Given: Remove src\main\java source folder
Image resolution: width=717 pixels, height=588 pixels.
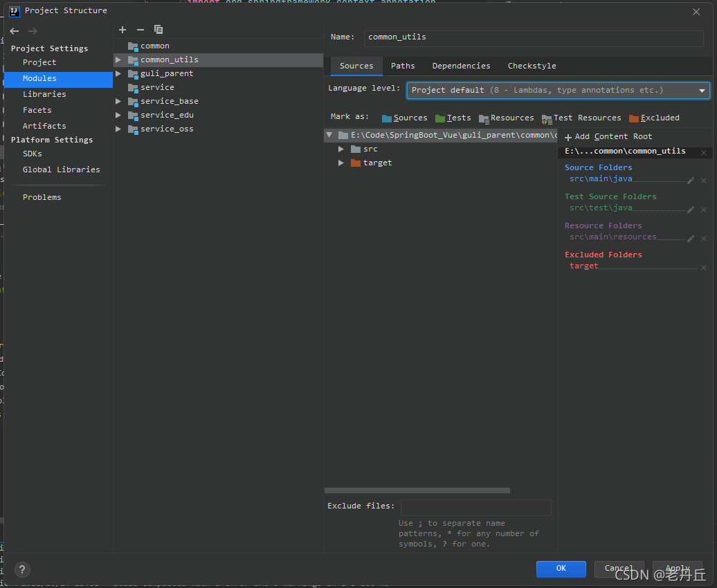Looking at the screenshot, I should [x=704, y=181].
